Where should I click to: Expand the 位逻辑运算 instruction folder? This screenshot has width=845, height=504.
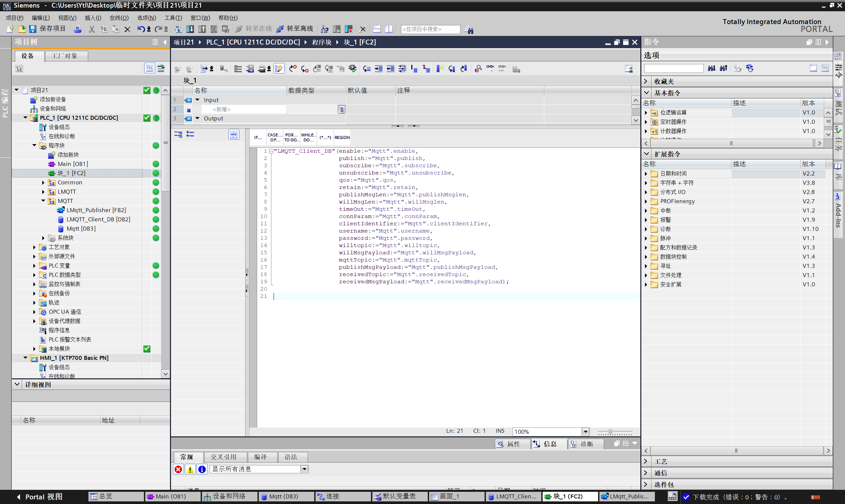[x=646, y=112]
